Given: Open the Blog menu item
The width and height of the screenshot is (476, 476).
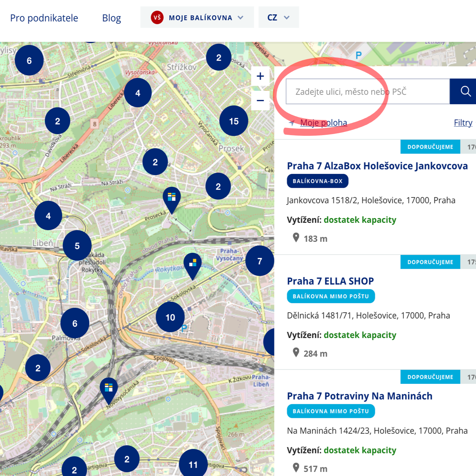Looking at the screenshot, I should click(111, 18).
